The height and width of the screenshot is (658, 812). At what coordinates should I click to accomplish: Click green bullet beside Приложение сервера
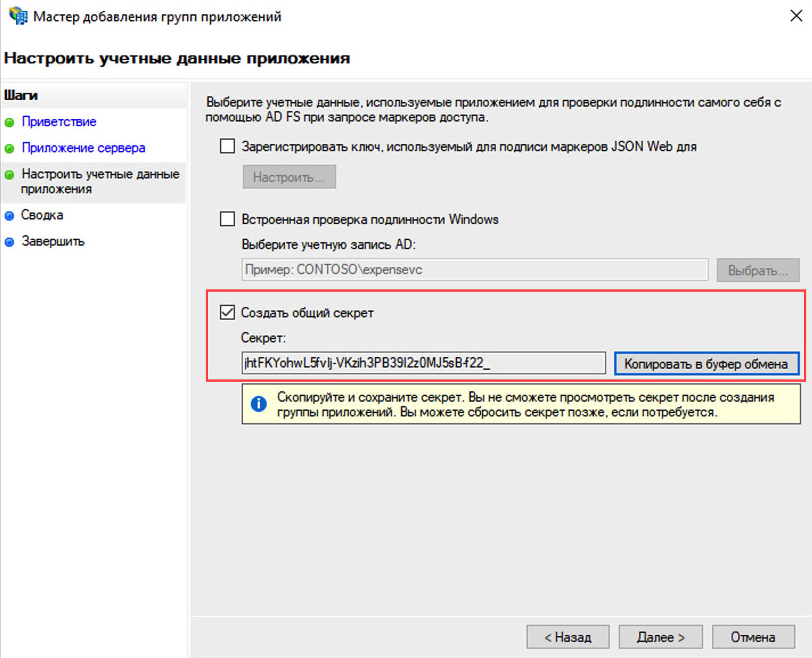click(x=9, y=149)
